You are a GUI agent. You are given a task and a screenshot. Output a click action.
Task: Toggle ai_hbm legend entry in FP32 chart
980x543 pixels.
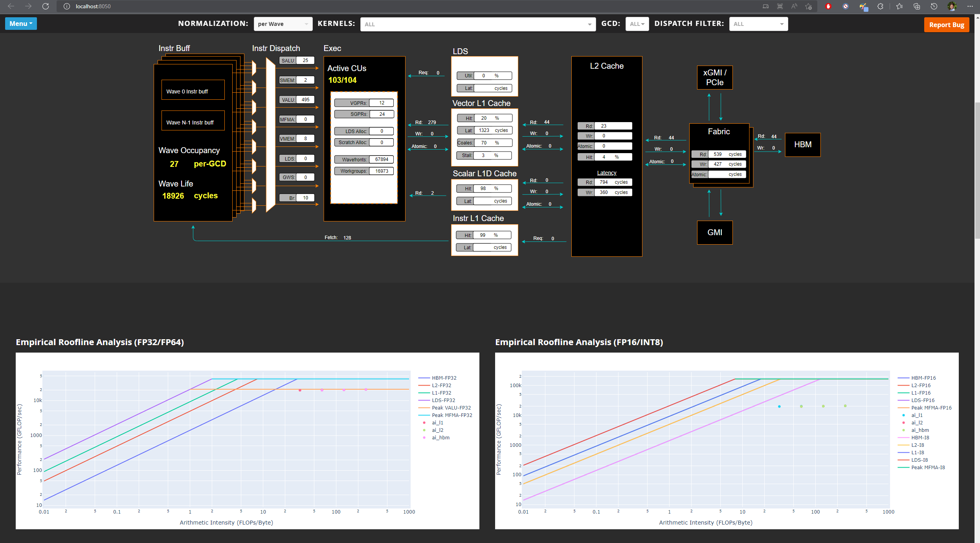[x=440, y=437]
